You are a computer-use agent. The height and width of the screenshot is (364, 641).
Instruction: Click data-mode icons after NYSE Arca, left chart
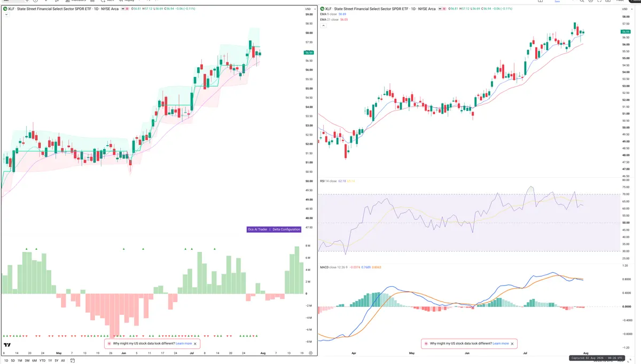point(124,9)
